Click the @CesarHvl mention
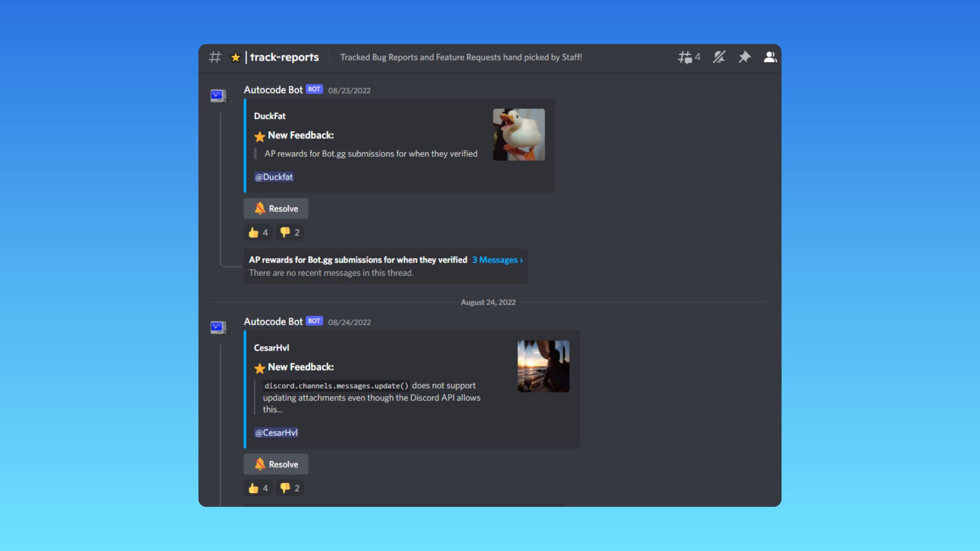The image size is (980, 551). (276, 432)
